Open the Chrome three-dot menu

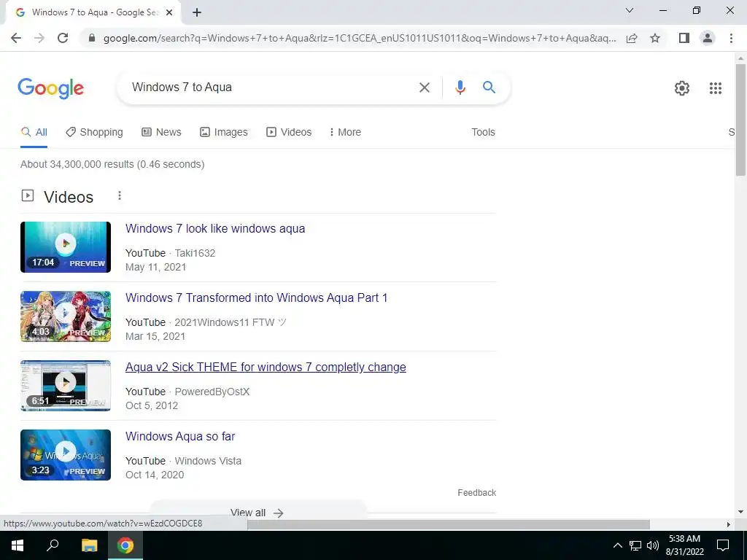point(731,38)
